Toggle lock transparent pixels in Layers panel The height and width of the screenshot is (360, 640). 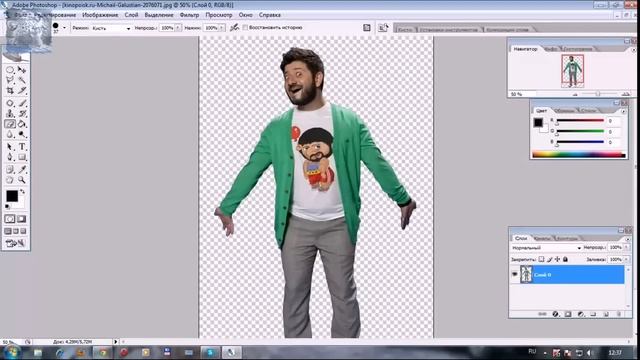click(541, 259)
